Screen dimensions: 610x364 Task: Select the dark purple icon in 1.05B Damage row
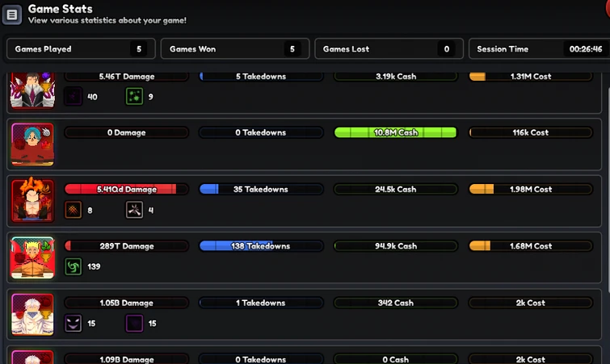pos(134,323)
